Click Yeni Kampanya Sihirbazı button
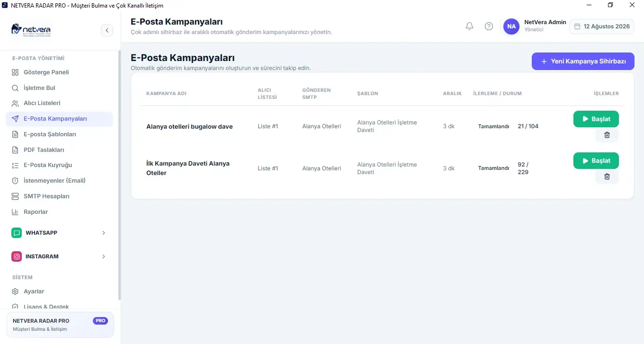Viewport: 644px width, 344px height. (x=583, y=62)
